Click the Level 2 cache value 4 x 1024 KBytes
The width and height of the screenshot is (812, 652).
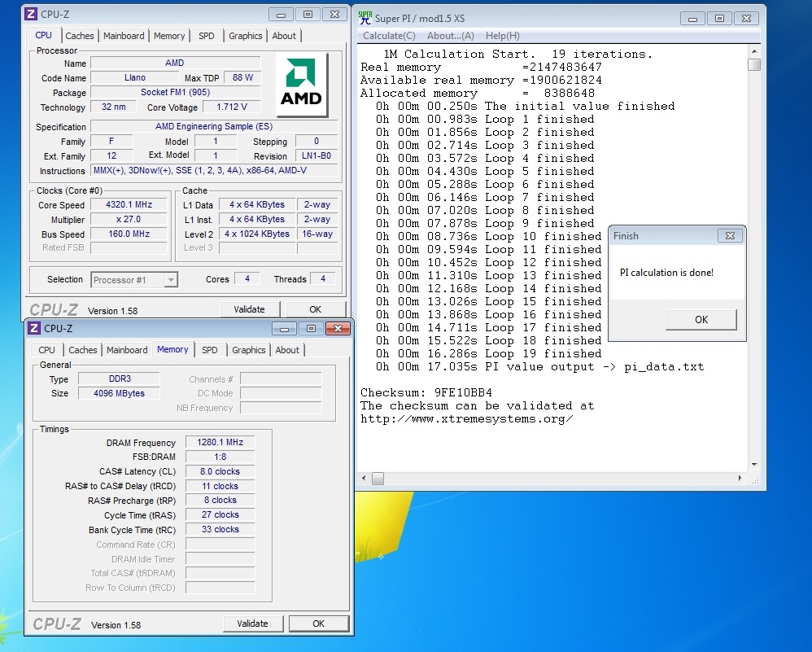tap(257, 234)
